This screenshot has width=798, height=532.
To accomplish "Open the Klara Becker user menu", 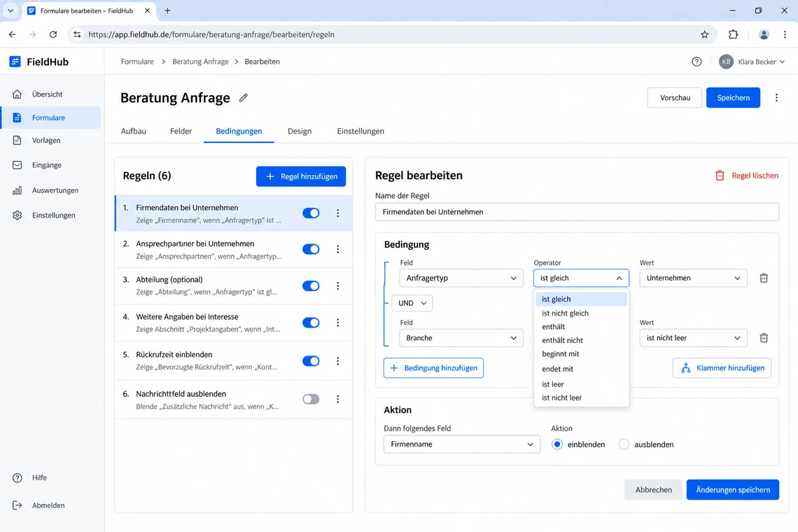I will click(x=752, y=62).
